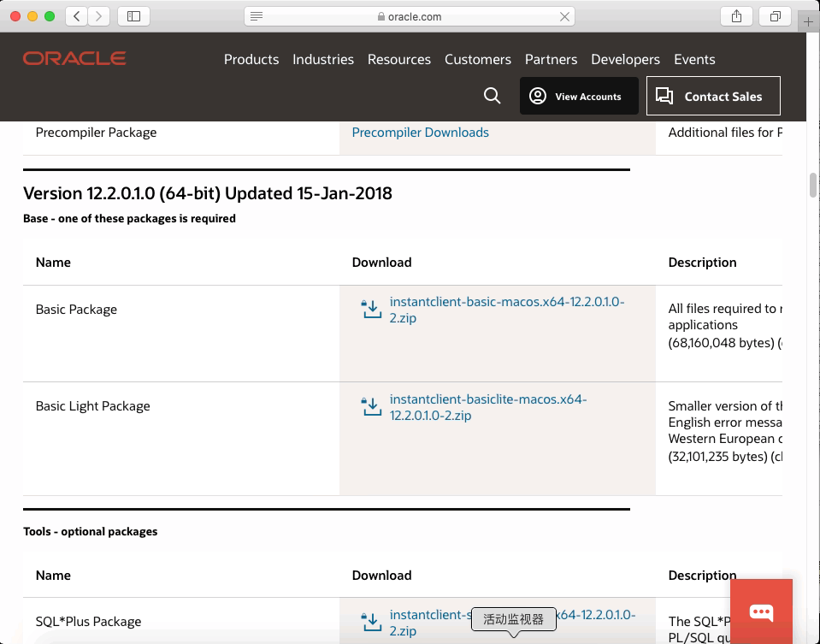Toggle the Safari sidebar button
The image size is (820, 644).
tap(134, 16)
